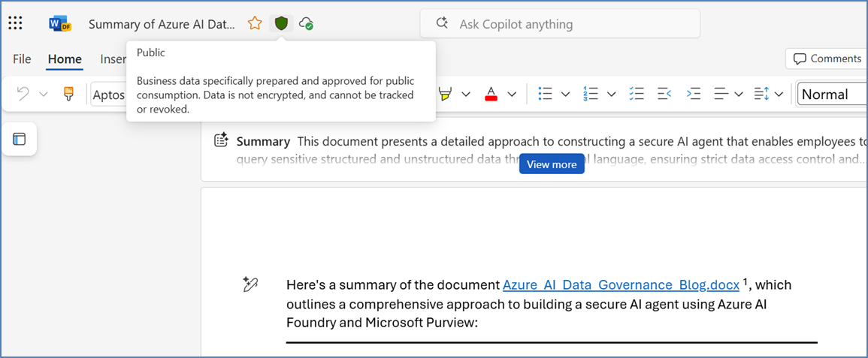Click the green sensitivity label shield
The height and width of the screenshot is (358, 868).
click(281, 23)
